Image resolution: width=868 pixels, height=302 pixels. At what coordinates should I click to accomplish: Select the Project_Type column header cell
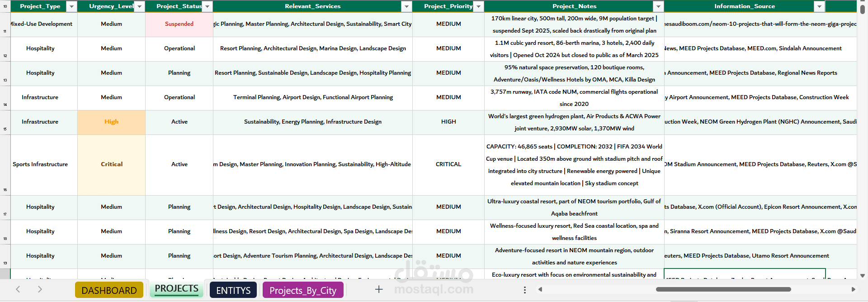(44, 6)
